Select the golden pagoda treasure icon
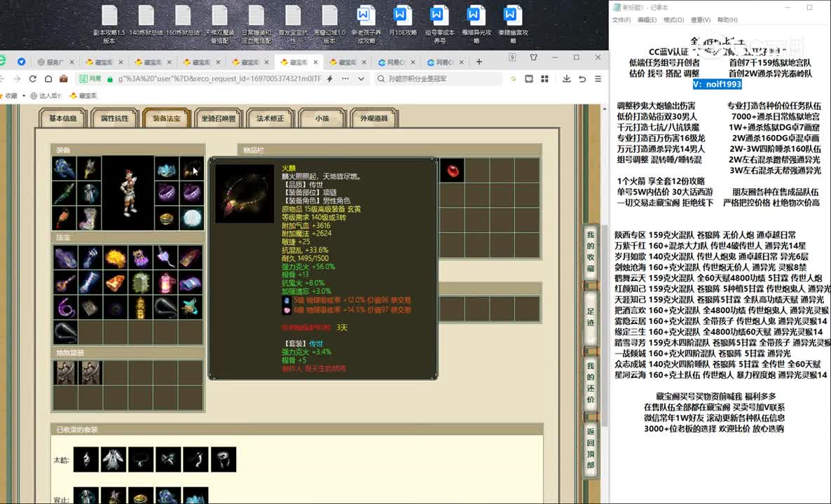The height and width of the screenshot is (504, 831). [x=141, y=307]
